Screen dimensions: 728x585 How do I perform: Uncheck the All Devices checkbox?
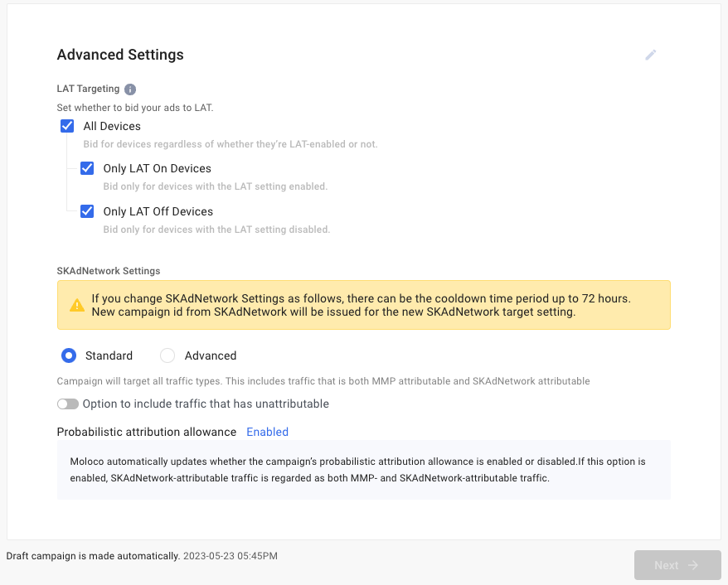point(67,126)
